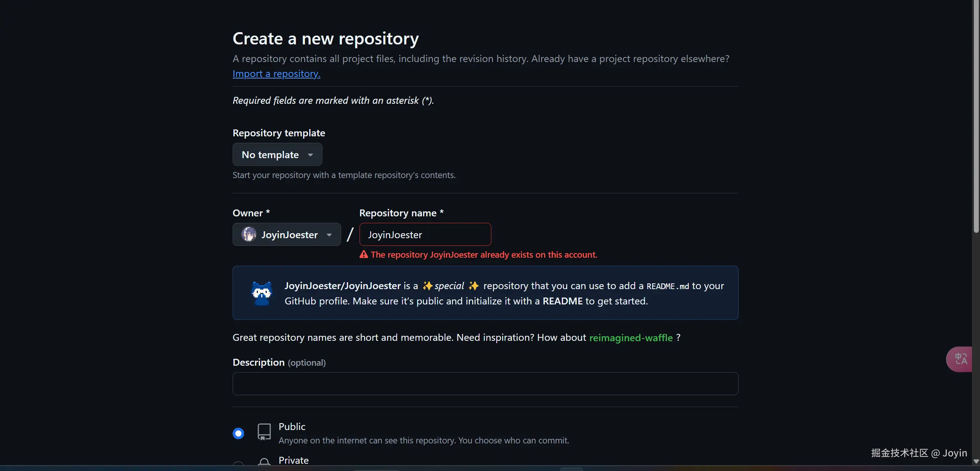Click into the Description text field
The image size is (980, 471).
click(x=485, y=384)
